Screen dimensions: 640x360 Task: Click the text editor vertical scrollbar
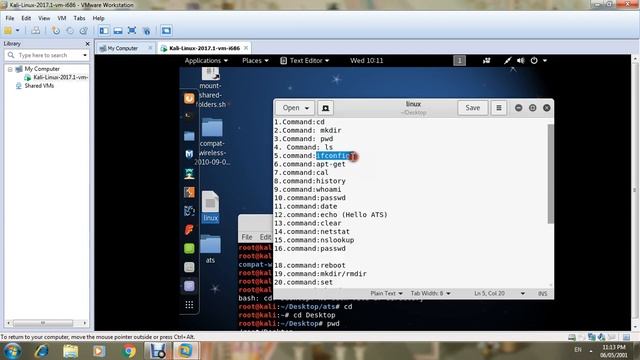coord(551,174)
